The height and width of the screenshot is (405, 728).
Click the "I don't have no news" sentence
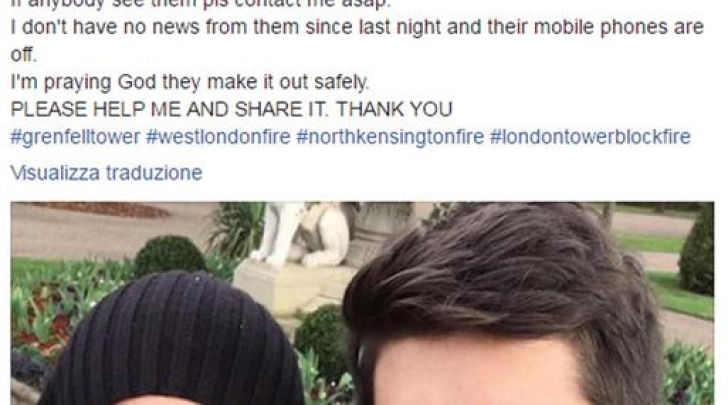[x=357, y=27]
